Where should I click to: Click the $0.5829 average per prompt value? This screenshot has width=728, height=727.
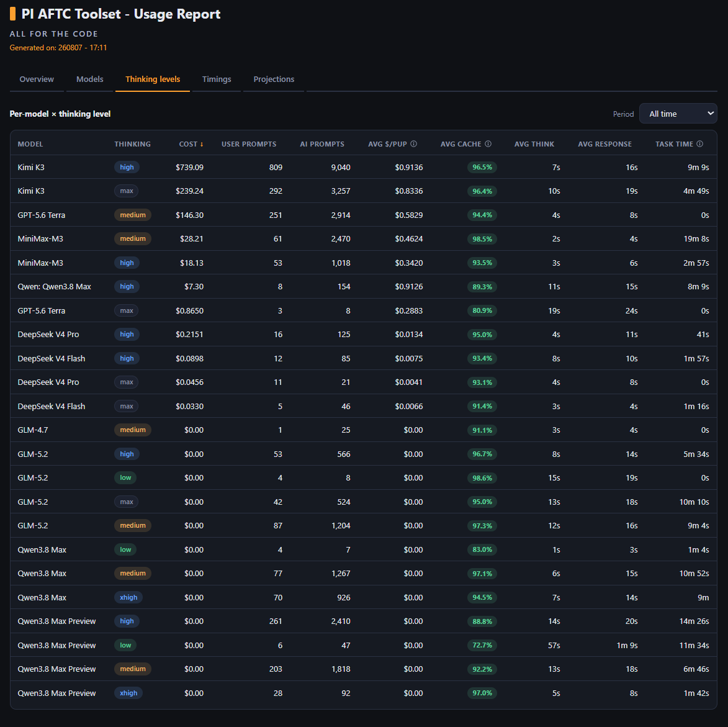[x=408, y=215]
